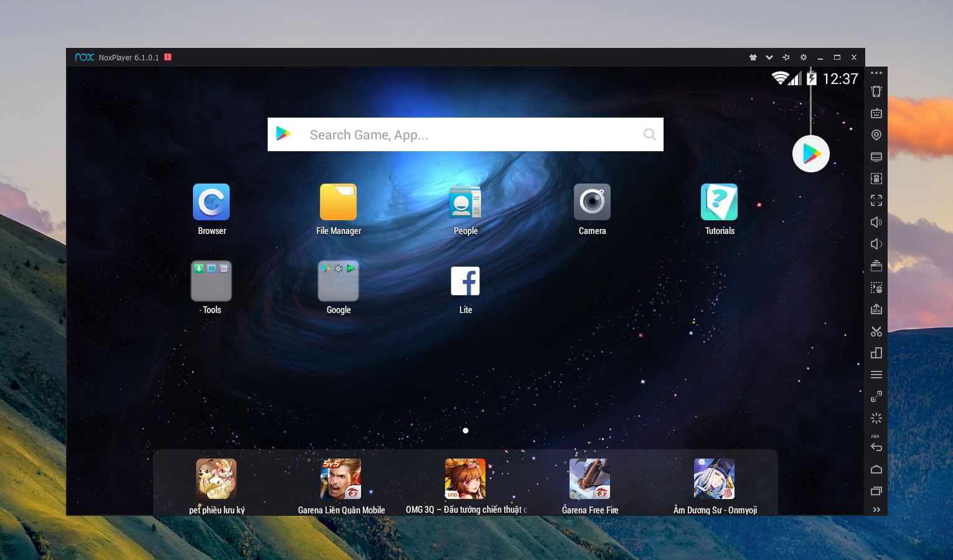The width and height of the screenshot is (953, 560).
Task: Open keyboard control mapping in sidebar
Action: tap(876, 113)
